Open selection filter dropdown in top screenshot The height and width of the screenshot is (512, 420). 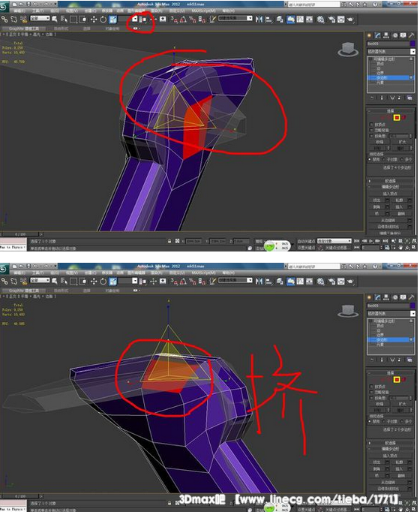point(40,18)
